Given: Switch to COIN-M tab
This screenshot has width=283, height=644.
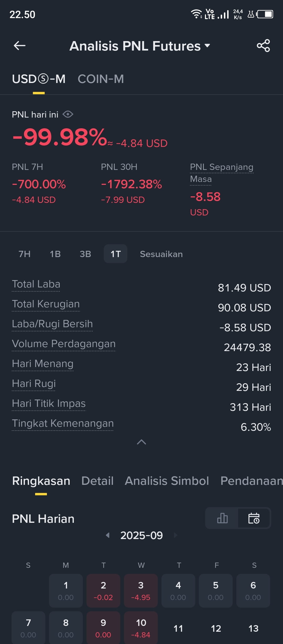Looking at the screenshot, I should (101, 79).
